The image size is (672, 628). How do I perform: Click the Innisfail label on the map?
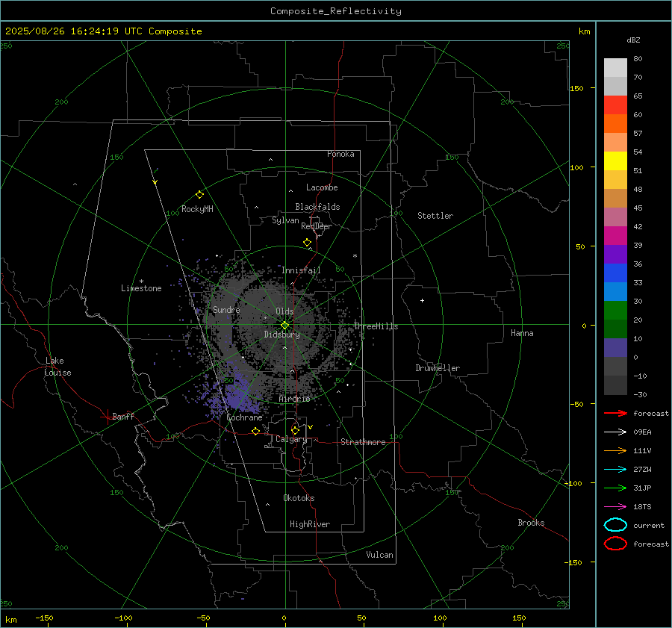[x=301, y=270]
